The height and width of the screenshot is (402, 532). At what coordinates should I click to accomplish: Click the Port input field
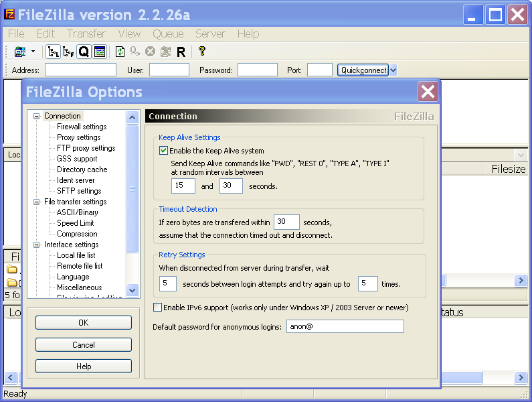point(320,70)
